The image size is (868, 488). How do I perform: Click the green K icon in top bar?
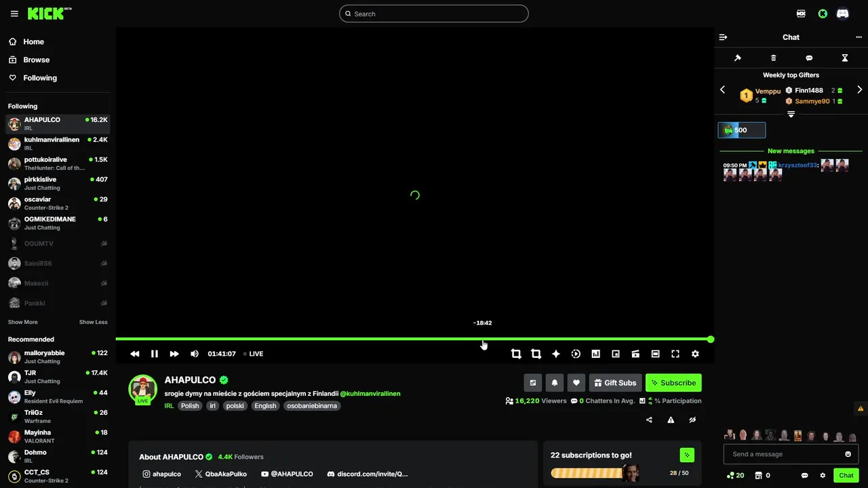click(x=823, y=14)
